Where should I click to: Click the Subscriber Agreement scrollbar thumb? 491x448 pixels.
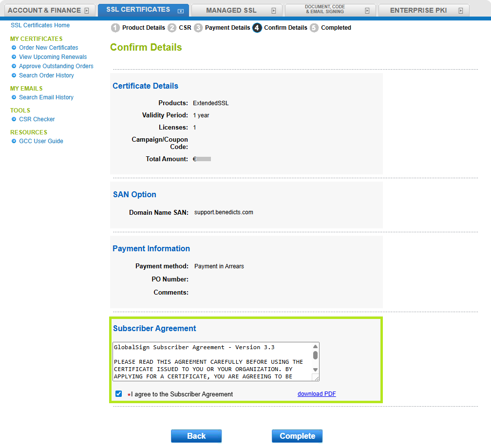point(315,355)
